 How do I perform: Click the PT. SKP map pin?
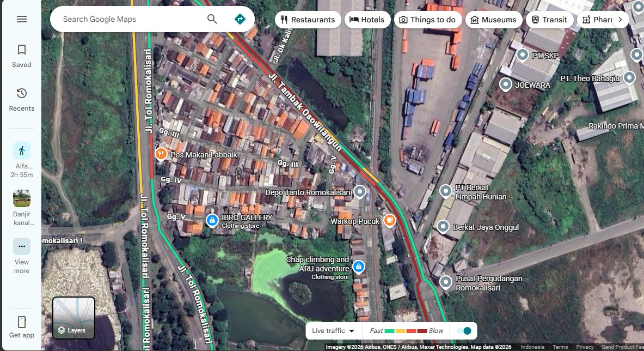(x=523, y=55)
